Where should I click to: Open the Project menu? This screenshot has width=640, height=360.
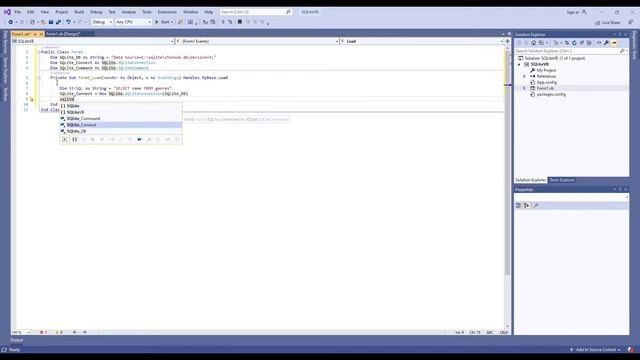tap(62, 12)
